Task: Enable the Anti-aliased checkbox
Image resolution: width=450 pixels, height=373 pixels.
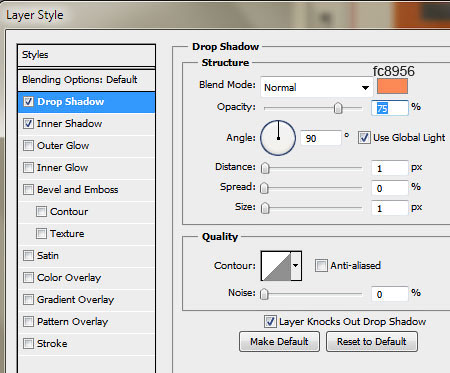Action: [x=321, y=266]
